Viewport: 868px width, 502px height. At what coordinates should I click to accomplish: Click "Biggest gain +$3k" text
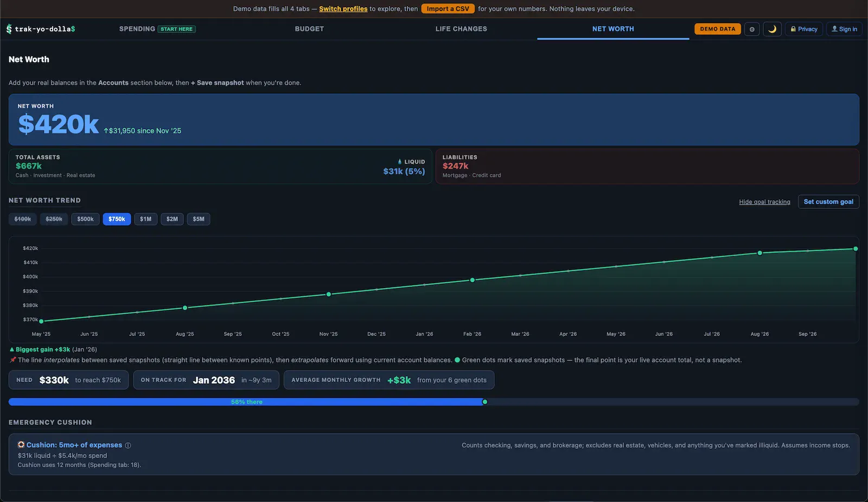coord(43,350)
